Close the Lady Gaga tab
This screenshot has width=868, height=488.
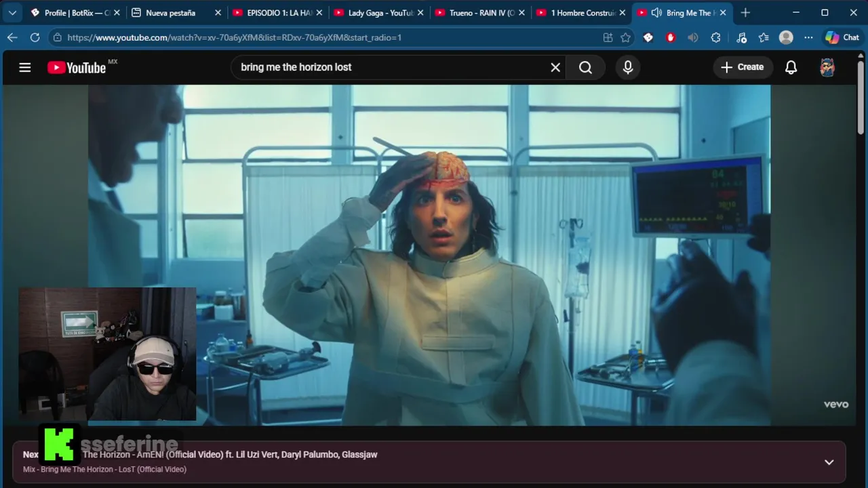[420, 12]
